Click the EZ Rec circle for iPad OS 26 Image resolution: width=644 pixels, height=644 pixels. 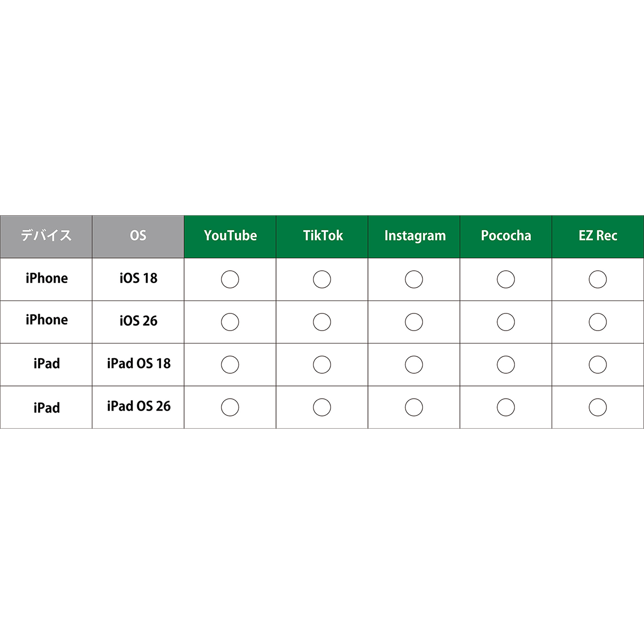[x=598, y=407]
